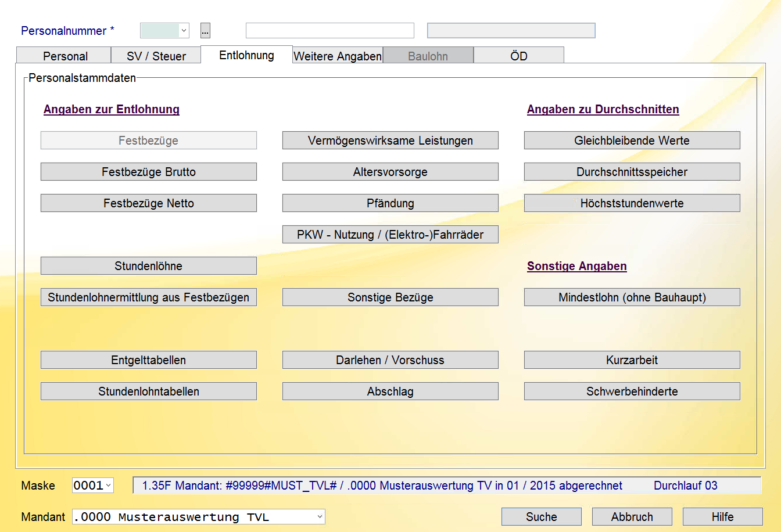Open Stundenlohnermittlung aus Festbezügen
This screenshot has width=781, height=532.
[x=149, y=297]
